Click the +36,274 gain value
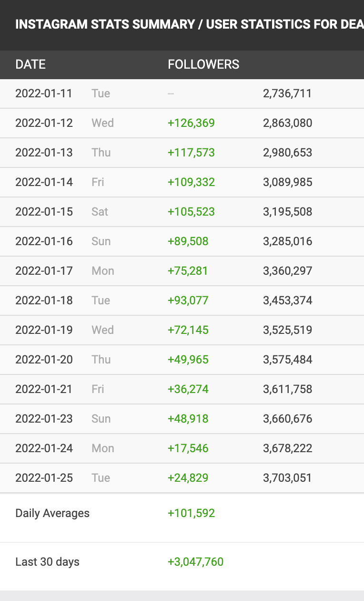Screen dimensions: 364x601 click(188, 389)
